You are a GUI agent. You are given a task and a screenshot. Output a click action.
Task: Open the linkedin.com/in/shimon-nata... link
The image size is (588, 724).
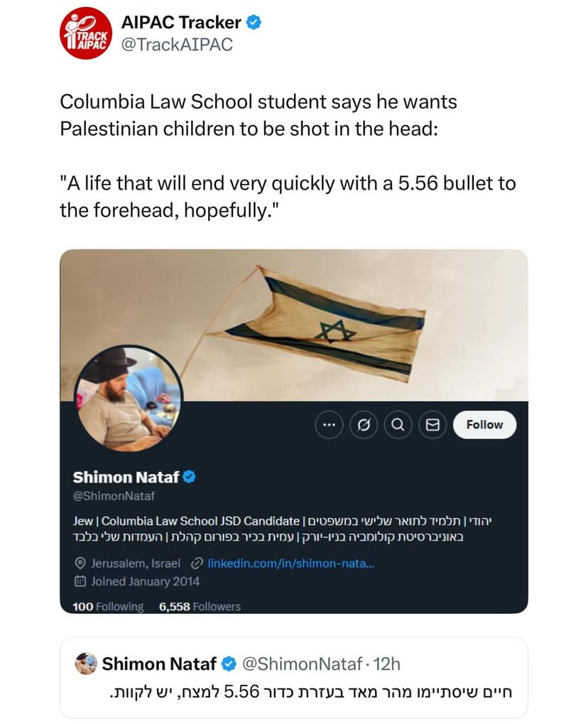(x=290, y=563)
